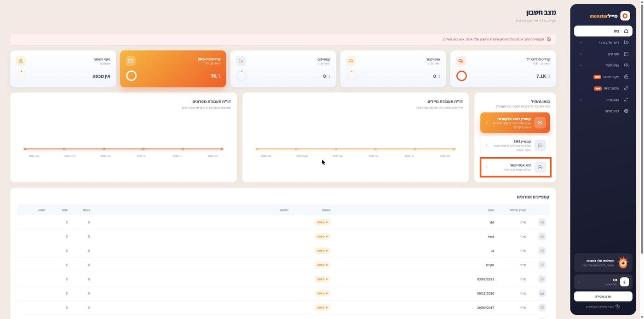Click the נושא column header

point(491,210)
